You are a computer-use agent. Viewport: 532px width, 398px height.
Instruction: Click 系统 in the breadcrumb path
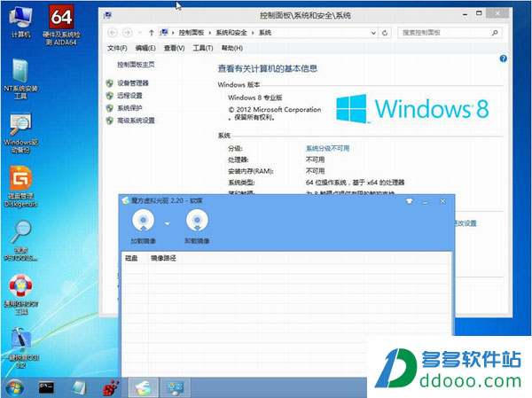coord(265,33)
